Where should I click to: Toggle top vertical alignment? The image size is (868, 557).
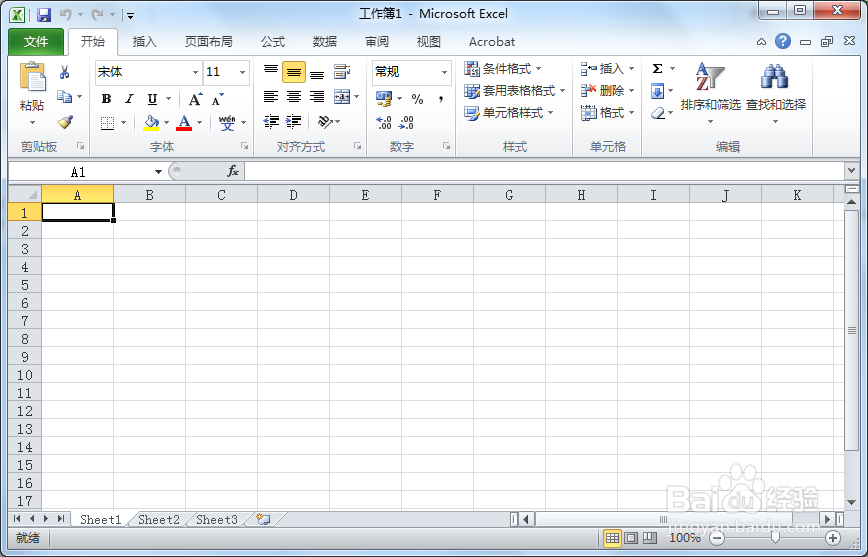(x=271, y=72)
